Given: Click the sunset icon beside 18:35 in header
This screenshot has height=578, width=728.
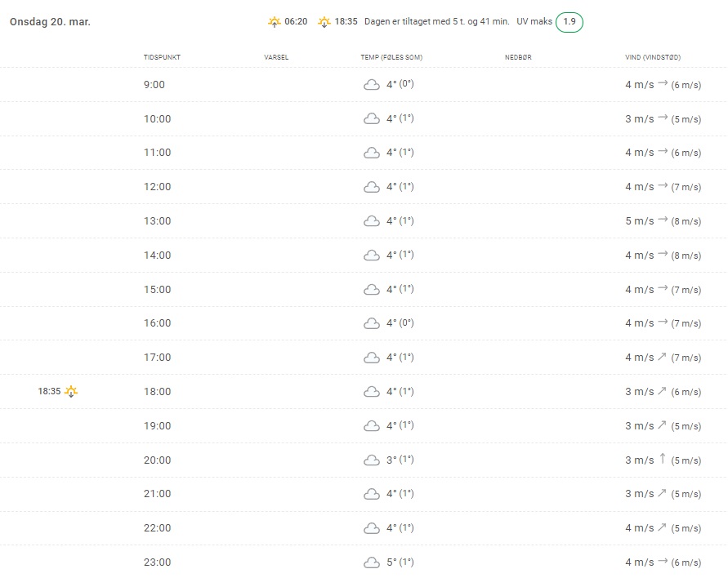Looking at the screenshot, I should pyautogui.click(x=325, y=22).
